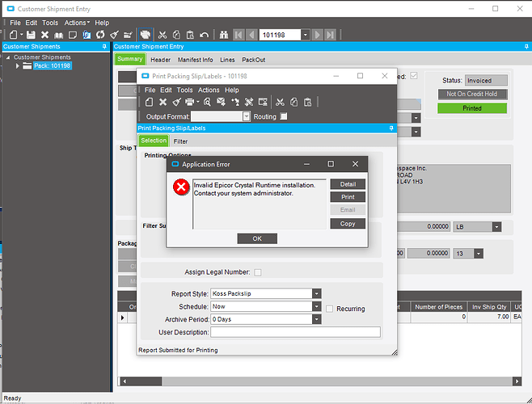The width and height of the screenshot is (532, 404).
Task: Click the Inv Ship Qty column header
Action: 489,307
